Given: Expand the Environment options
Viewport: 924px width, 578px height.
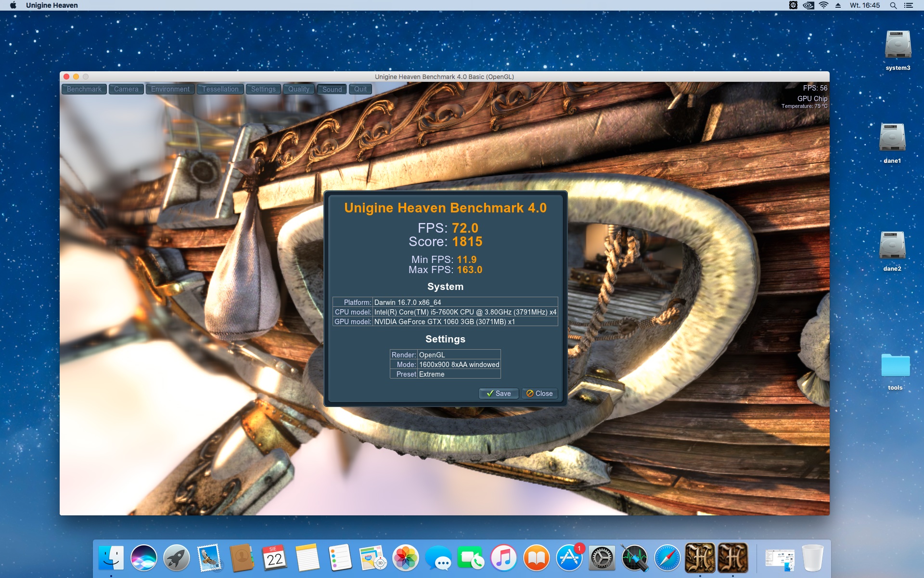Looking at the screenshot, I should tap(170, 89).
